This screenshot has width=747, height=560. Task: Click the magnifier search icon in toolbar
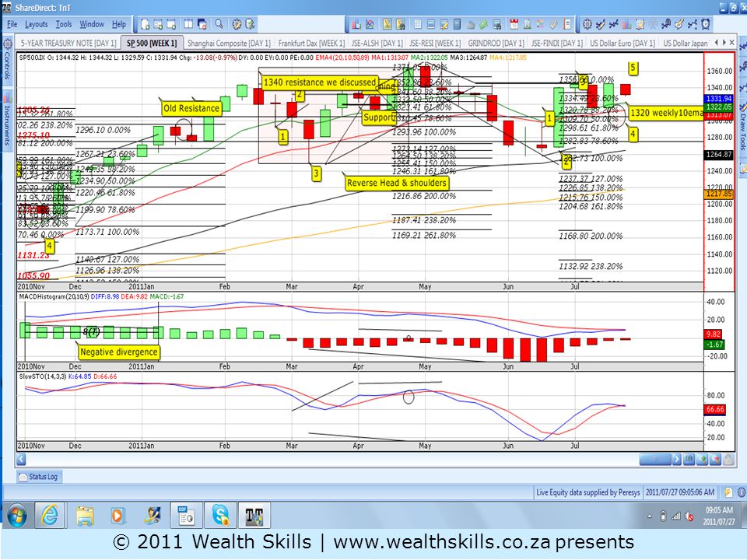click(219, 24)
